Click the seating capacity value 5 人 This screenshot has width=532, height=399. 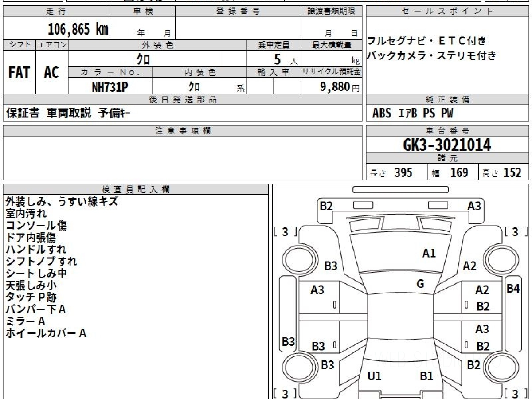coord(286,59)
